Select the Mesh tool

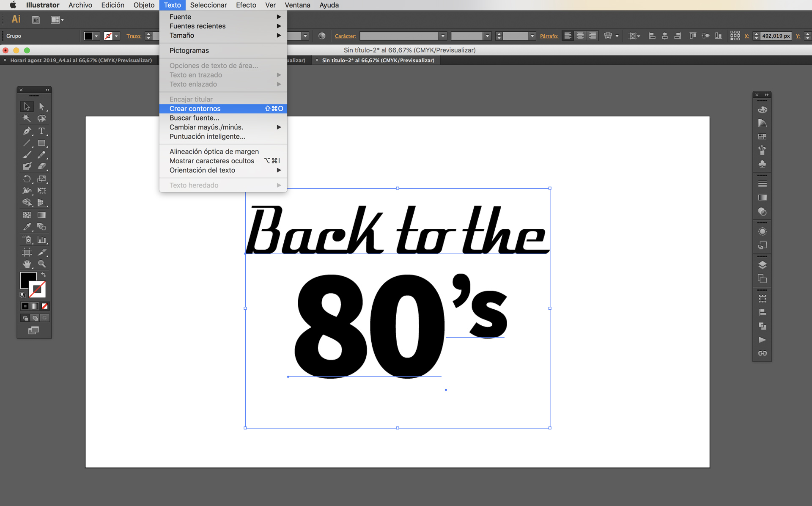[27, 215]
